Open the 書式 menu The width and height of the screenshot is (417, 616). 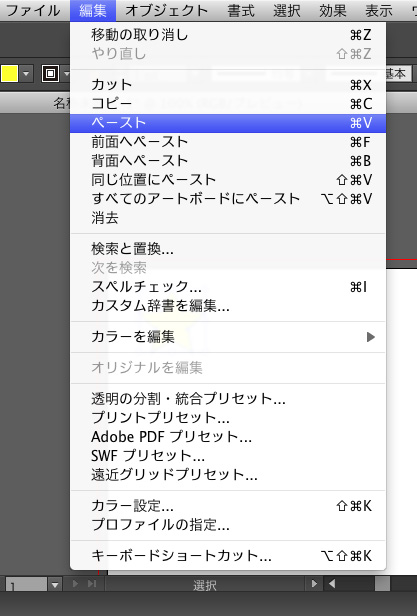coord(241,11)
